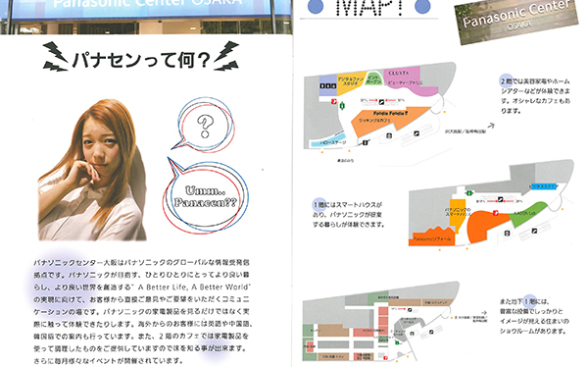Click the 'Umm.. Panacen??' speech bubble

[206, 196]
